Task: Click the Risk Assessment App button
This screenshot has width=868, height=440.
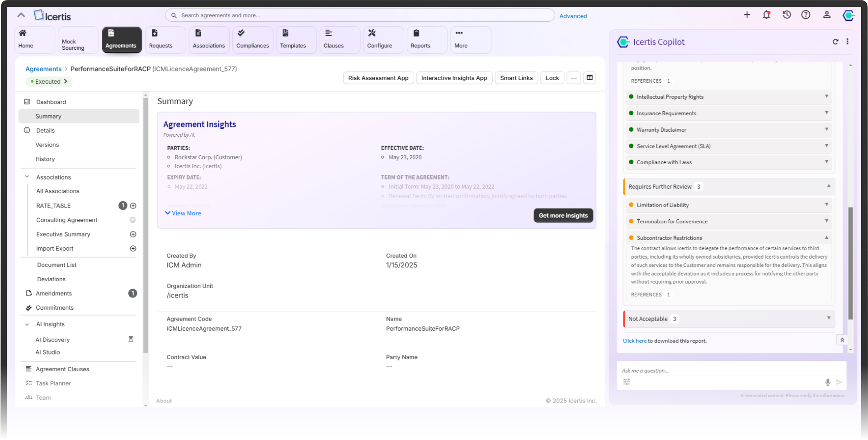Action: (378, 78)
